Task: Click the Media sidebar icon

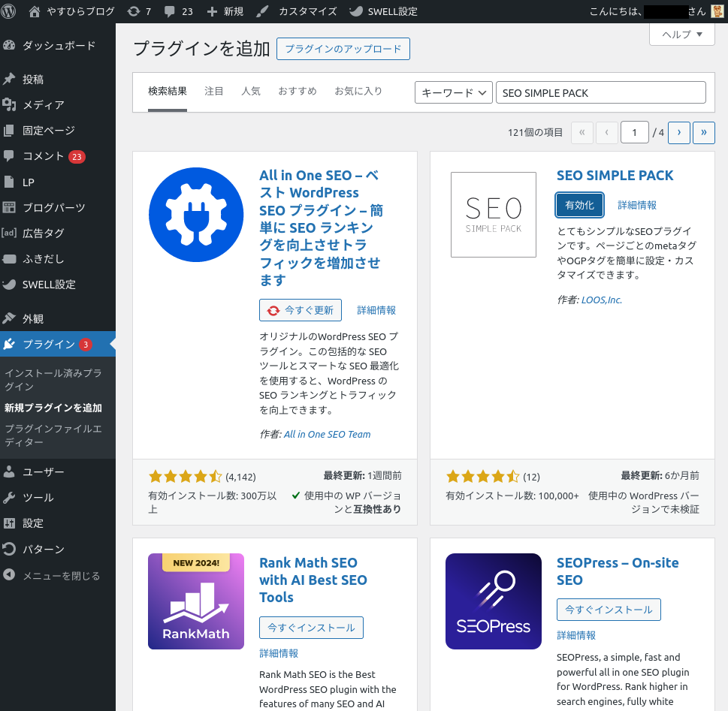Action: pos(9,104)
